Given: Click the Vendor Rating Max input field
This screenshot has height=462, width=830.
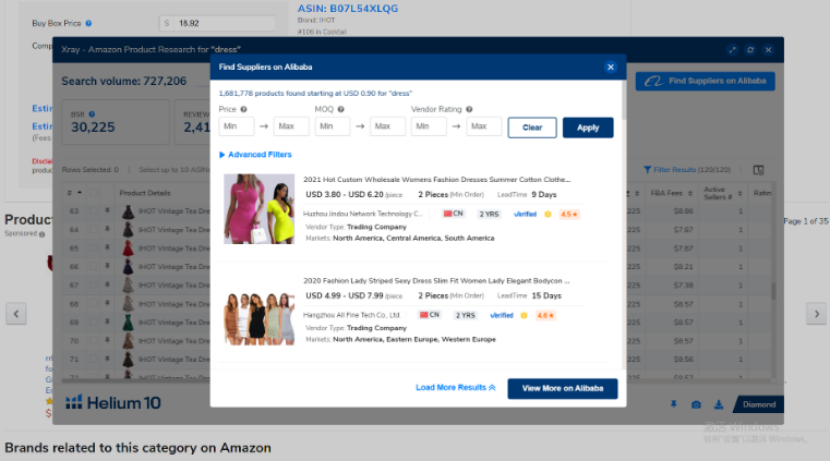Looking at the screenshot, I should (485, 127).
